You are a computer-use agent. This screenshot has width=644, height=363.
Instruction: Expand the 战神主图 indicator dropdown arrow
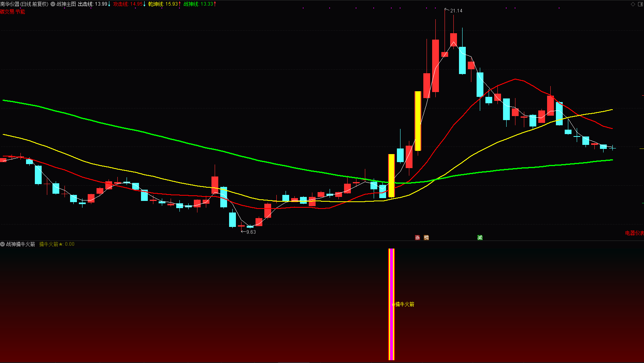pyautogui.click(x=53, y=4)
